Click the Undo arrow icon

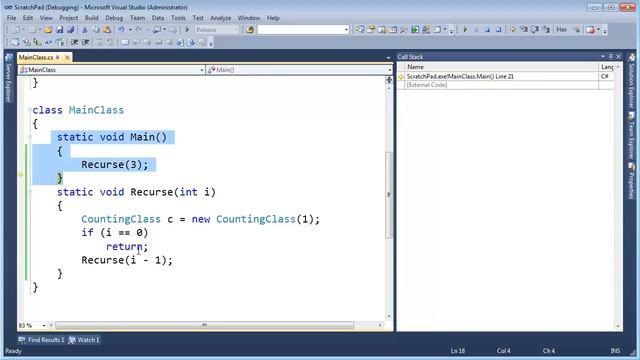tap(121, 30)
